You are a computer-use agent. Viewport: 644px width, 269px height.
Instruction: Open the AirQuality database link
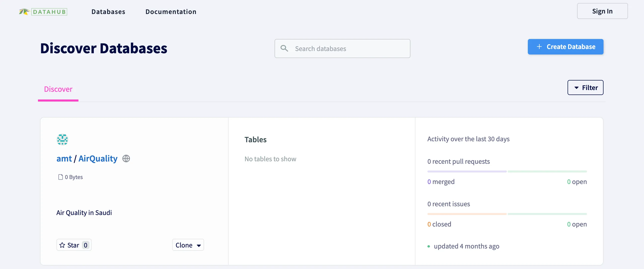coord(98,158)
